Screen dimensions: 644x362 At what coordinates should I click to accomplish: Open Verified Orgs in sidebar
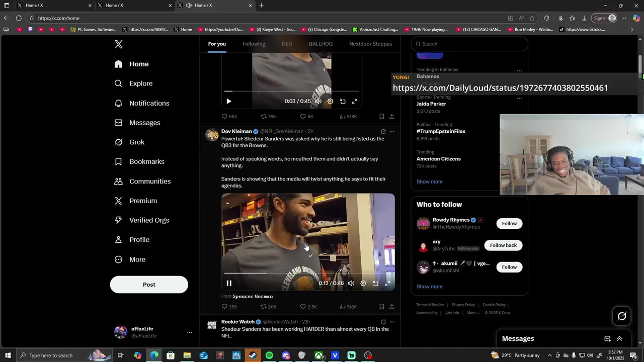tap(142, 220)
